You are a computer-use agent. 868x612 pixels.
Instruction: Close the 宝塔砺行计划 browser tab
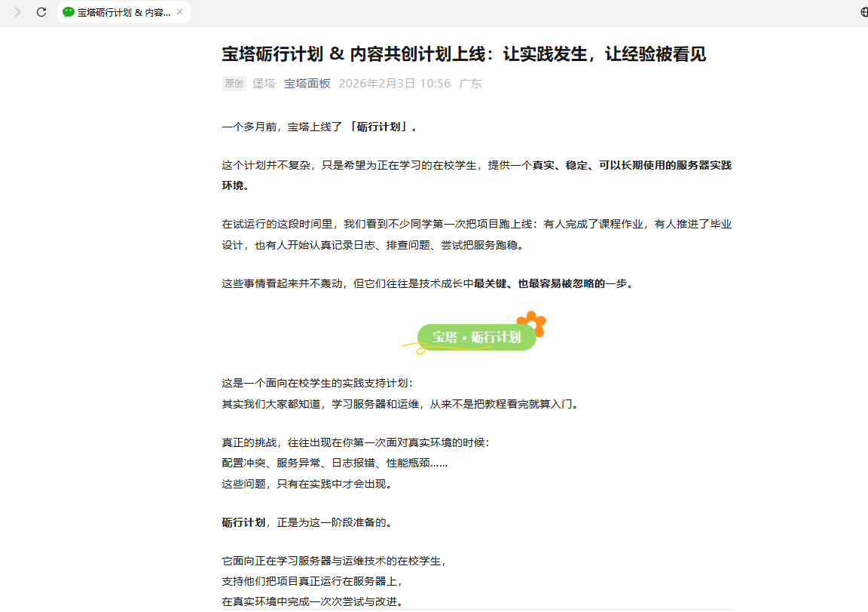tap(179, 12)
